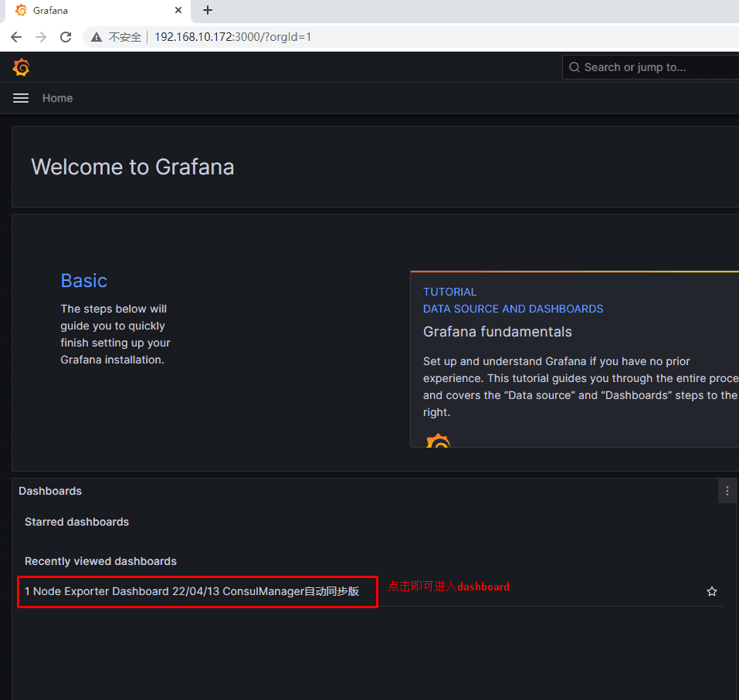Star the Node Exporter Dashboard
The height and width of the screenshot is (700, 739).
[712, 592]
